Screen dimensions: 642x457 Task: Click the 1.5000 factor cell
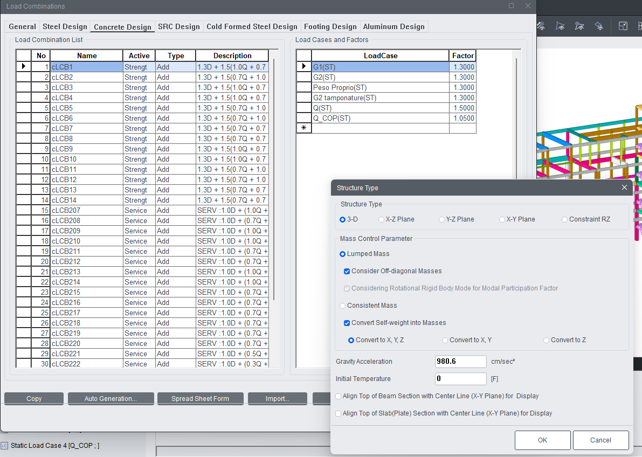(463, 108)
